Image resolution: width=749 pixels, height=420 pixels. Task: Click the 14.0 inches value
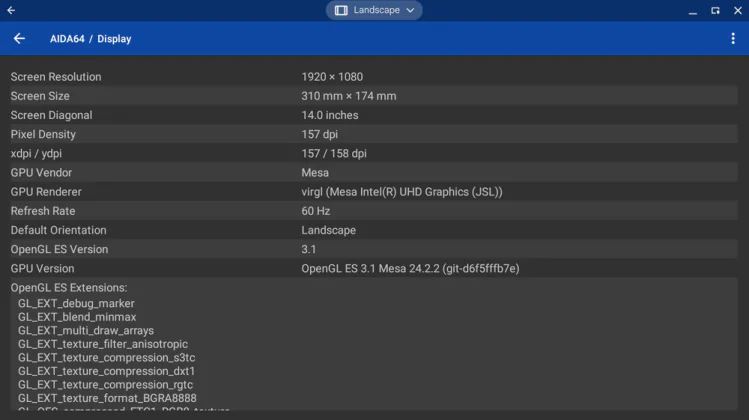click(x=330, y=115)
